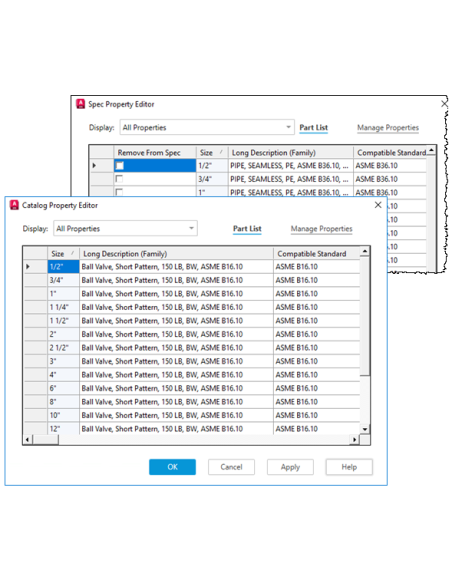Click left arrow of horizontal scrollbar
The width and height of the screenshot is (452, 584).
tap(27, 440)
